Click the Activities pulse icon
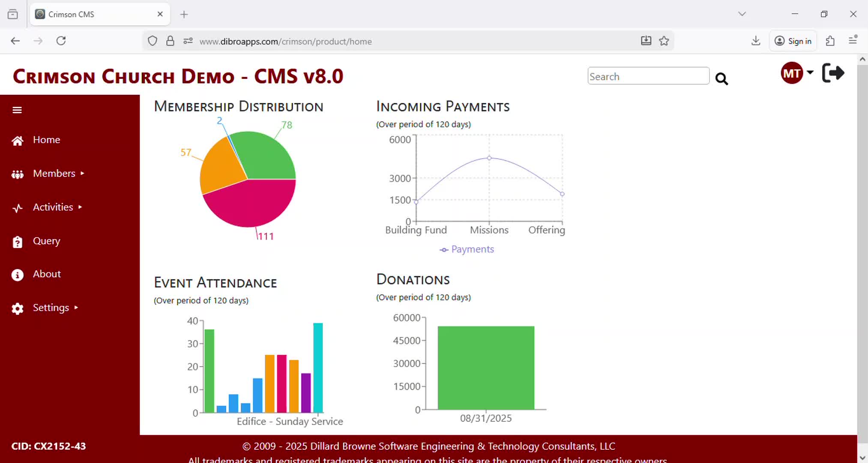This screenshot has width=868, height=463. 18,208
